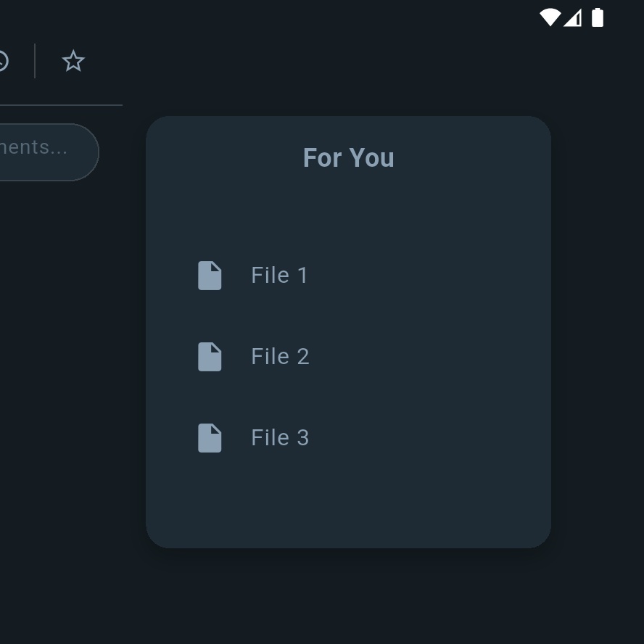This screenshot has width=644, height=644.
Task: Click the horizontal underline beneath the toolbar
Action: 61,105
